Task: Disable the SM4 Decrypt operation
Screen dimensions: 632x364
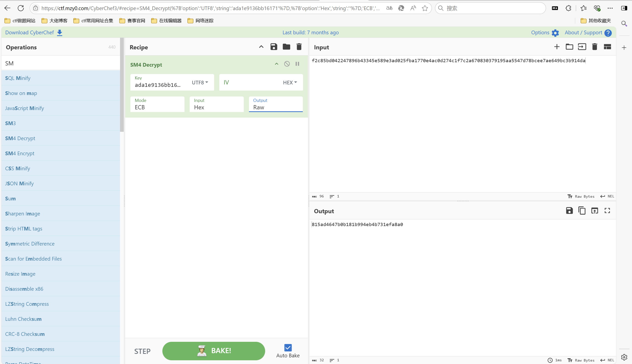Action: (x=287, y=64)
